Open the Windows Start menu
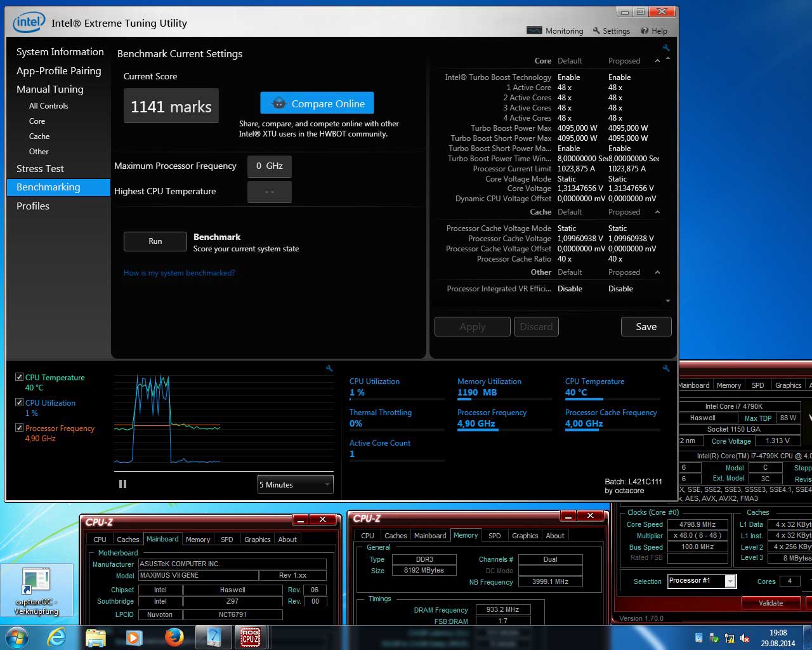Viewport: 812px width, 650px height. pyautogui.click(x=17, y=637)
